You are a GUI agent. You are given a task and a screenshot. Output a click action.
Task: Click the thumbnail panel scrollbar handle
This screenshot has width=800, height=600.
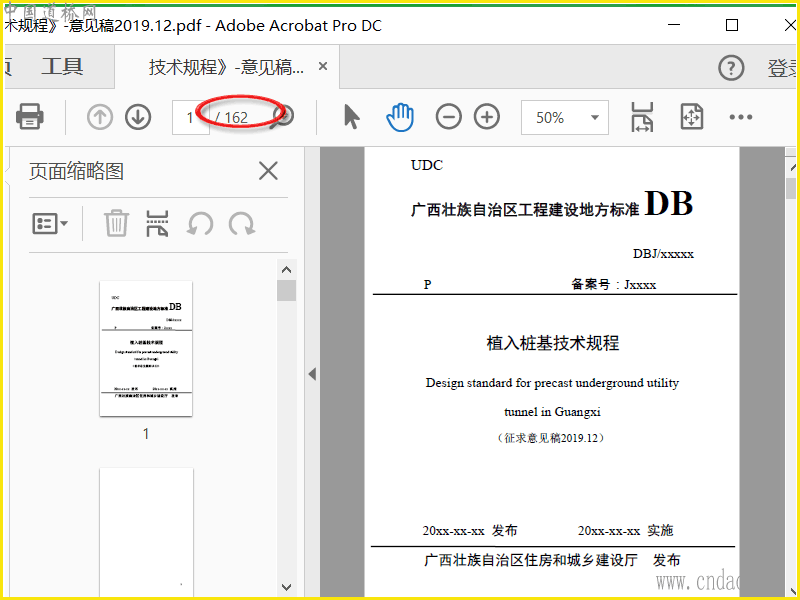coord(287,290)
